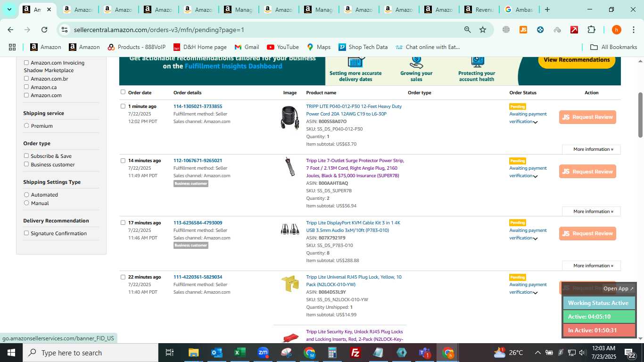Open the apps grid in bookmarks bar
Image resolution: width=644 pixels, height=362 pixels.
coord(12,47)
